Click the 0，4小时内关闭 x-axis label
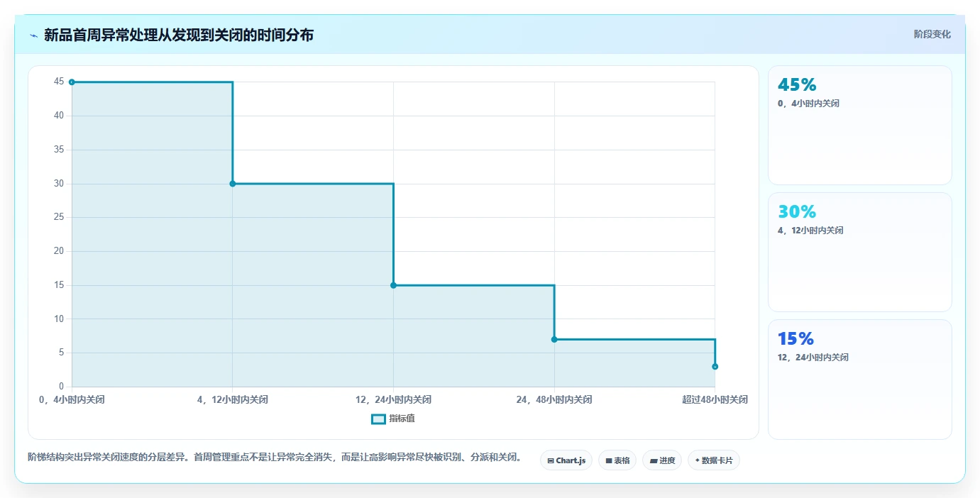 pyautogui.click(x=72, y=399)
